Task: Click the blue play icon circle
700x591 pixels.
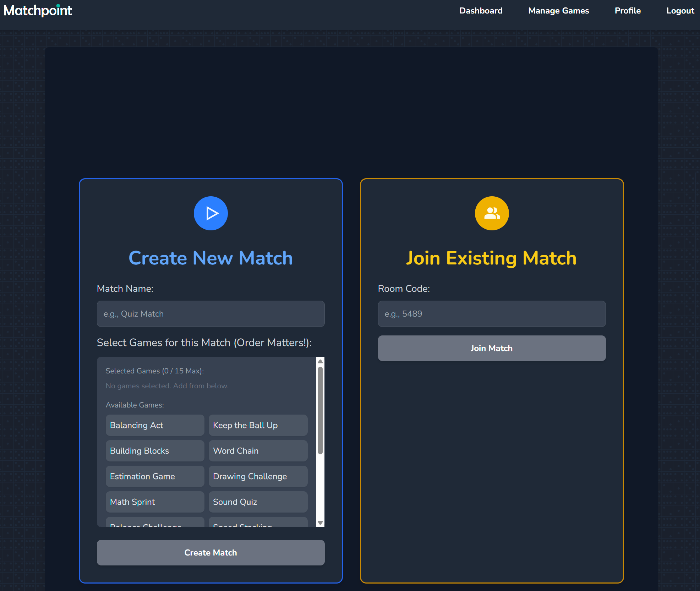Action: tap(210, 213)
